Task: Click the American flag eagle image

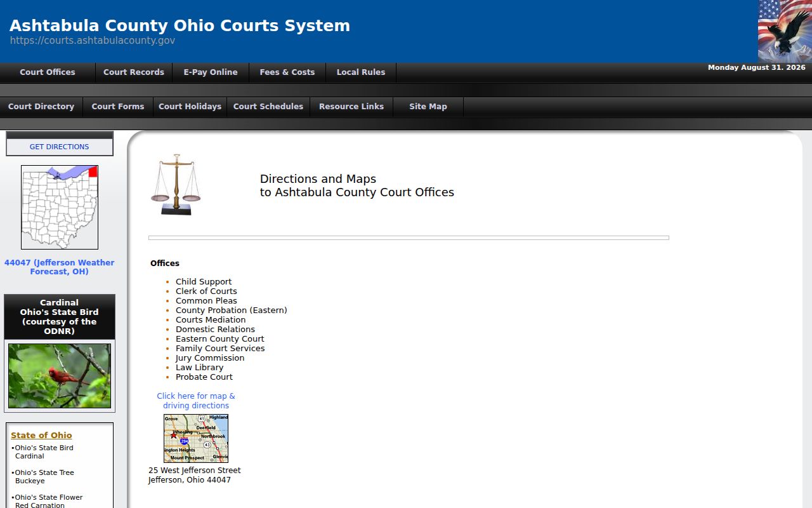Action: click(785, 31)
